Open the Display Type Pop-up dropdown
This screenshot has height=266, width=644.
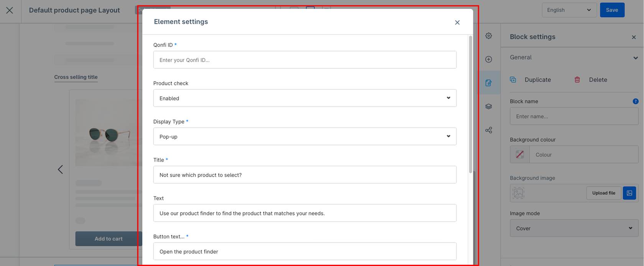coord(305,136)
